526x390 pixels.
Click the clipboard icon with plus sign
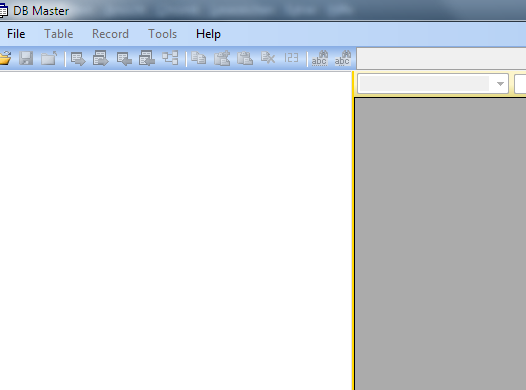click(222, 58)
